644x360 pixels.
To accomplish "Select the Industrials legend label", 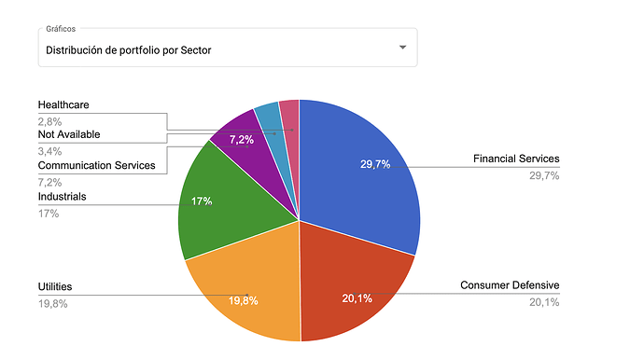I will [x=62, y=196].
